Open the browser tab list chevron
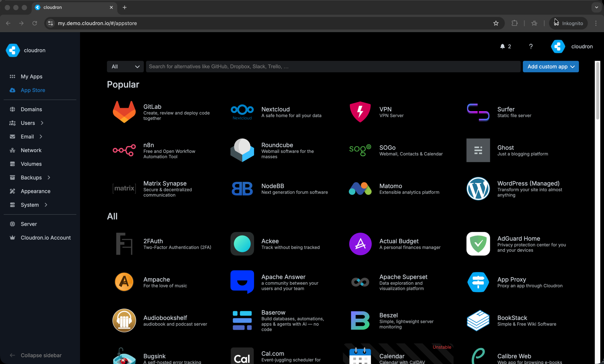Image resolution: width=604 pixels, height=364 pixels. (596, 7)
